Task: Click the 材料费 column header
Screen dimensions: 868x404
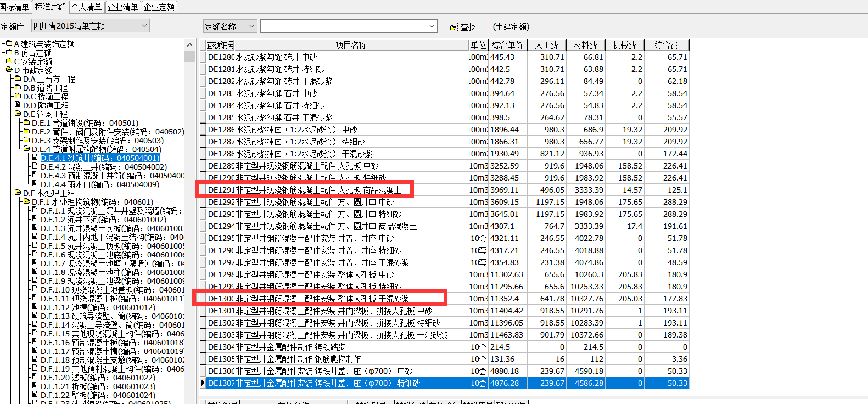Action: [x=586, y=45]
